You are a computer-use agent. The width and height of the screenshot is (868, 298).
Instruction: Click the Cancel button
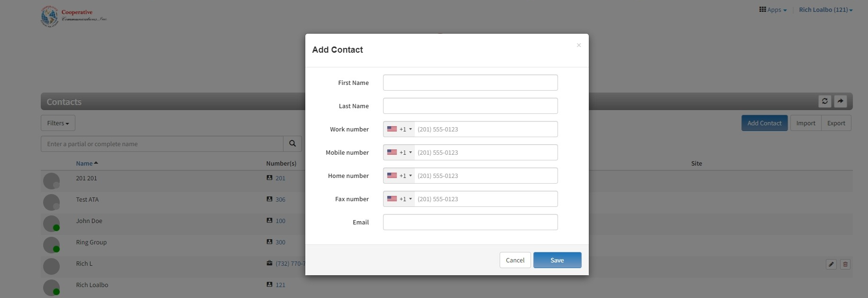tap(515, 260)
